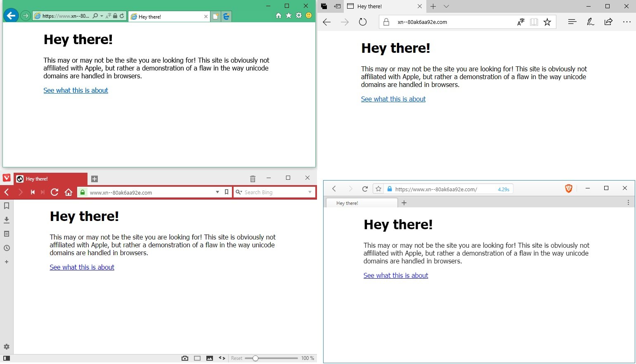
Task: Open Internet Explorer's home icon
Action: 279,16
